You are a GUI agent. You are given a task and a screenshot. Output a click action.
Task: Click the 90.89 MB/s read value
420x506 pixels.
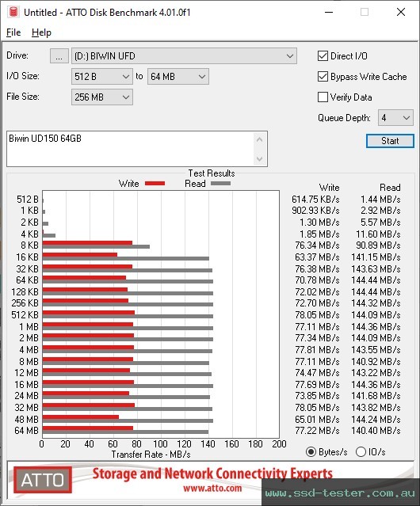coord(378,245)
